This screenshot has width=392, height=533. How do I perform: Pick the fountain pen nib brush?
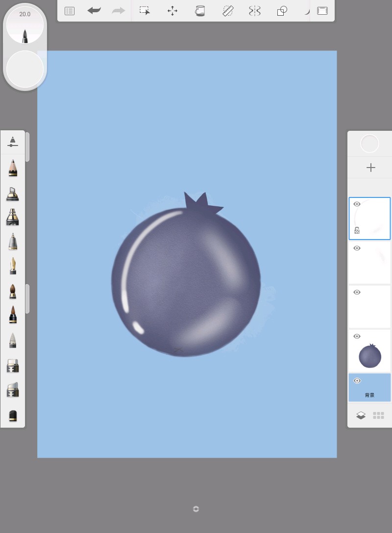pyautogui.click(x=13, y=266)
